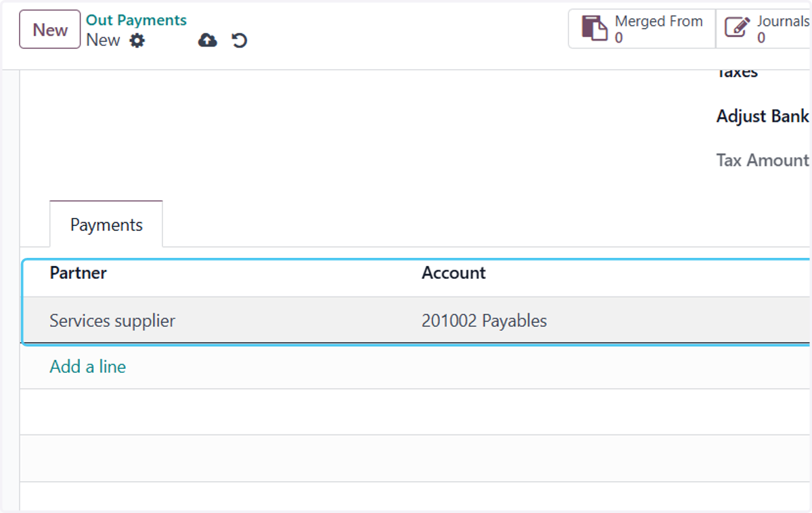Open the gear actions menu
Viewport: 812px width, 513px height.
coord(137,41)
